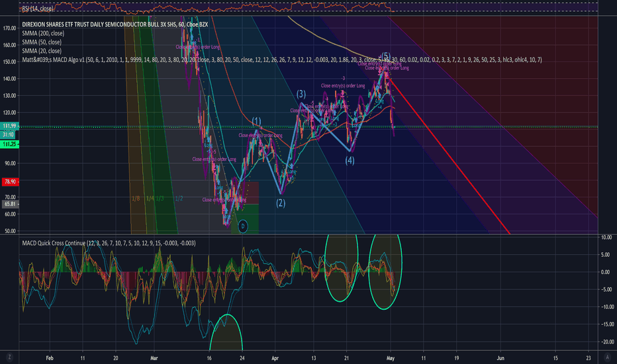Select the SMMA (50, close) indicator legend

click(42, 42)
